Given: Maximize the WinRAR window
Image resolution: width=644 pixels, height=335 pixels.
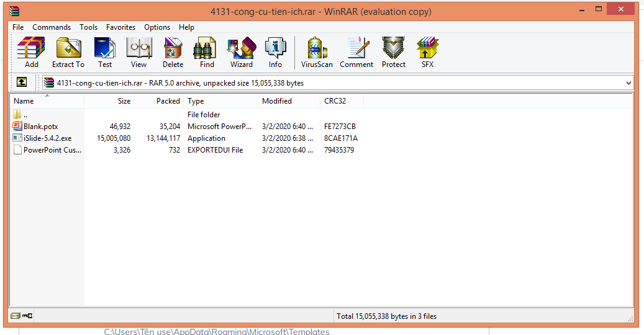Looking at the screenshot, I should (x=599, y=9).
